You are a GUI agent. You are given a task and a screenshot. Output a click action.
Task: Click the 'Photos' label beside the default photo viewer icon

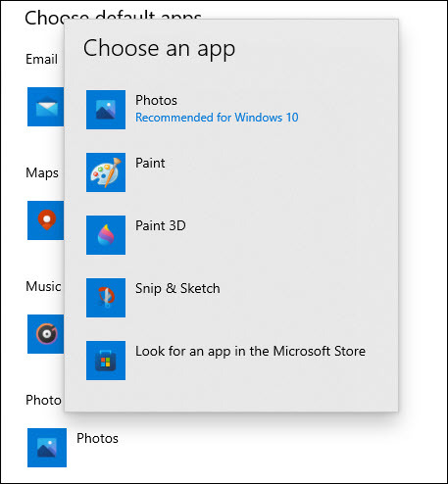pos(97,438)
